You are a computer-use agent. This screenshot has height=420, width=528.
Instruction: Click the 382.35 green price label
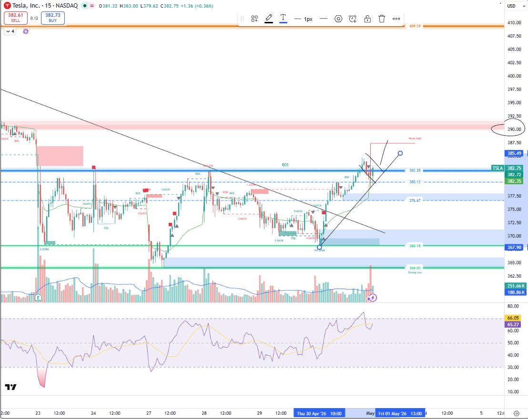(x=514, y=181)
